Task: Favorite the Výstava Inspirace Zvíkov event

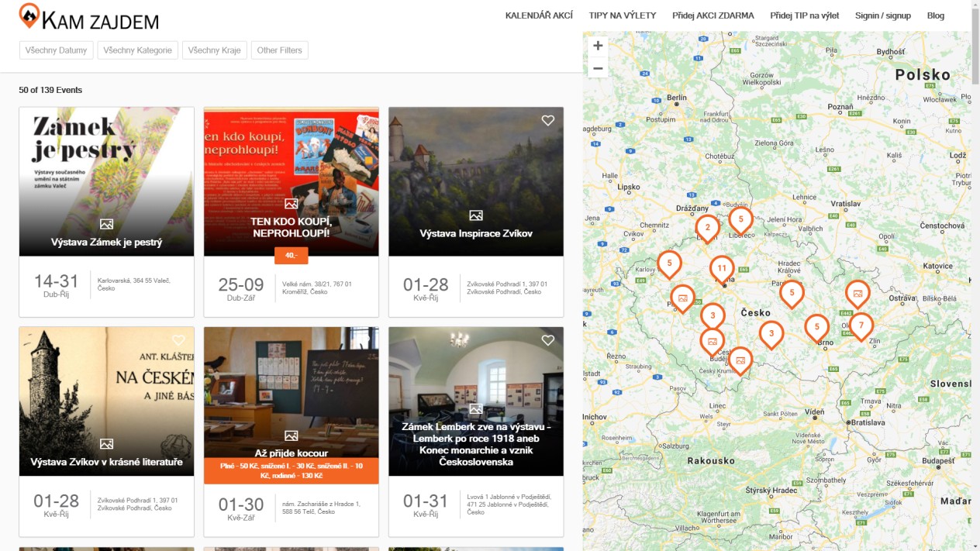Action: 548,120
